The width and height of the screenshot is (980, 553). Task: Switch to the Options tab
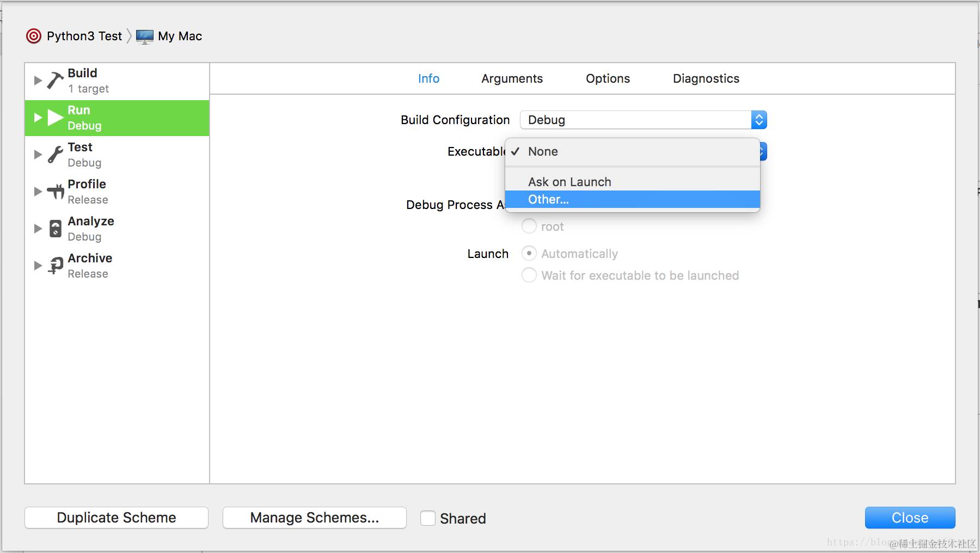pos(608,78)
